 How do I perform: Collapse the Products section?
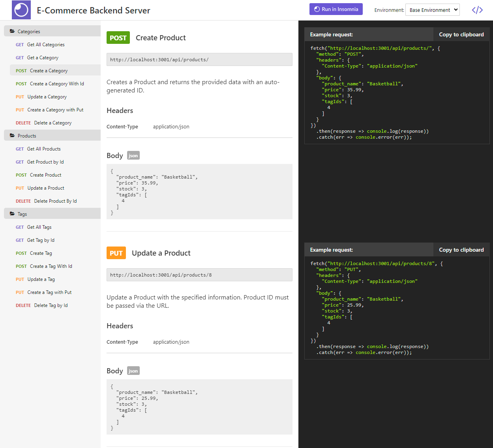[x=52, y=136]
